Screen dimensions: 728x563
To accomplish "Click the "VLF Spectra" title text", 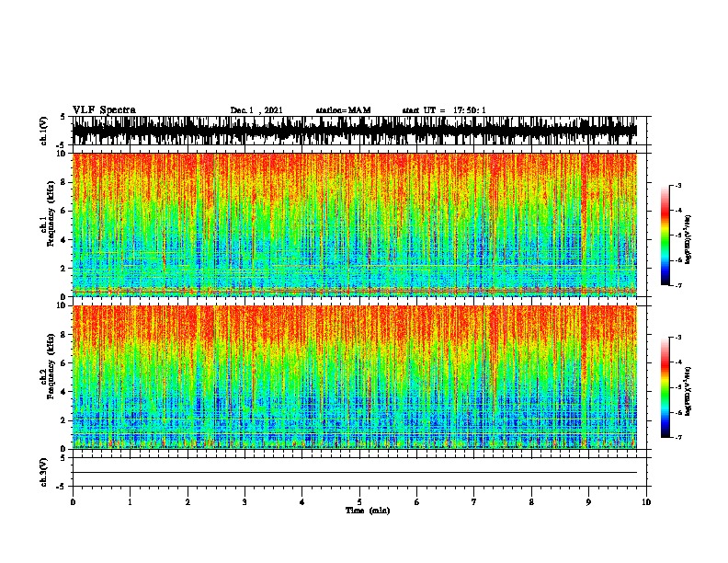I will pyautogui.click(x=104, y=110).
